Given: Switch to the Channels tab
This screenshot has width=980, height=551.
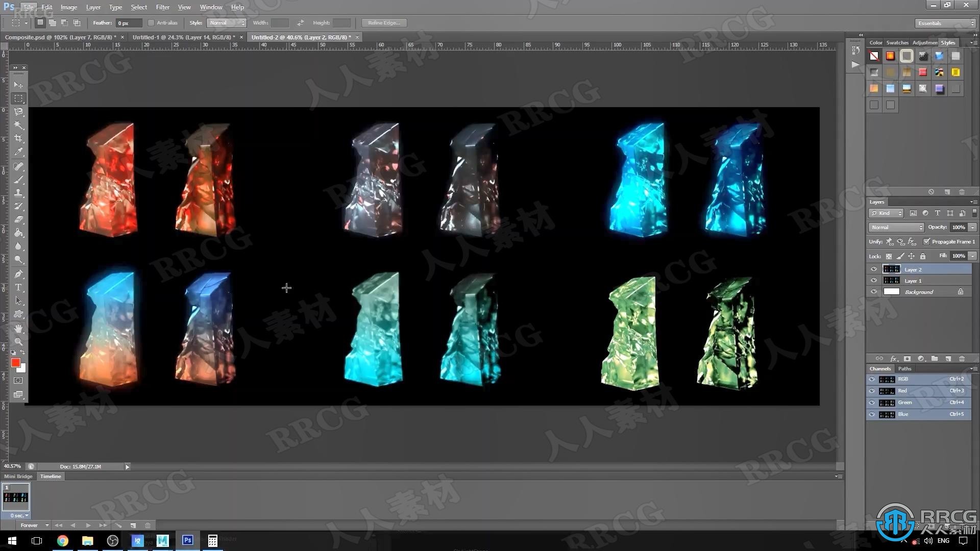Looking at the screenshot, I should (x=880, y=368).
